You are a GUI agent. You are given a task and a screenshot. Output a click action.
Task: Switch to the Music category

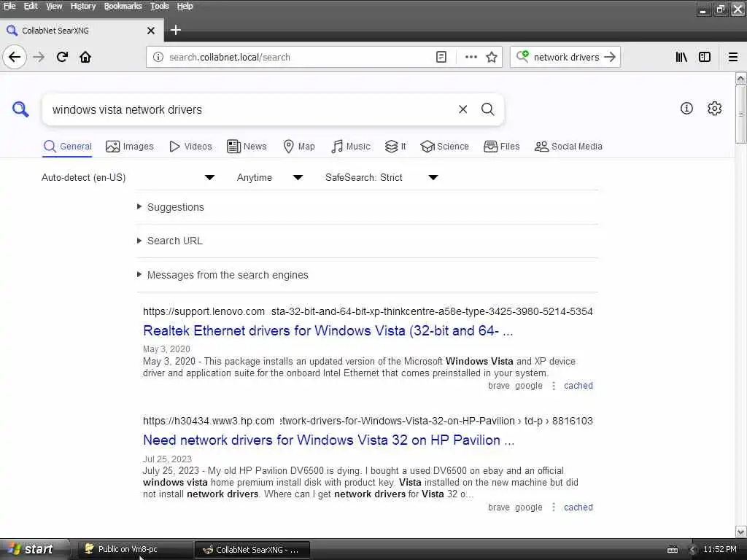pos(350,146)
